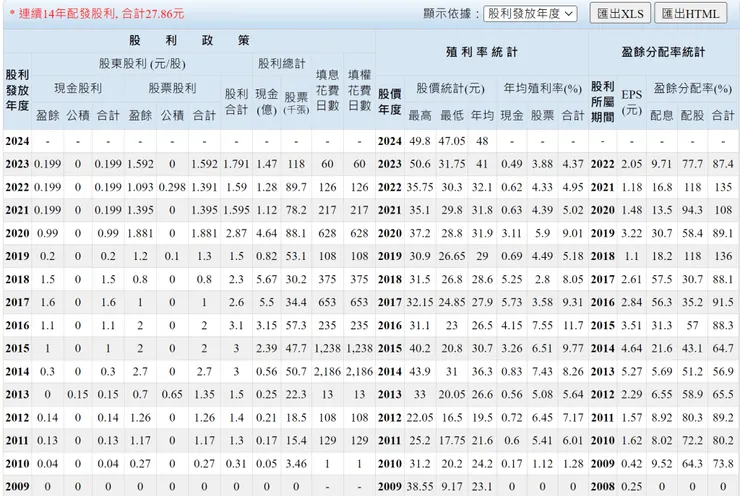Click 49.8 highest price for 2024
The image size is (740, 496).
(x=420, y=141)
